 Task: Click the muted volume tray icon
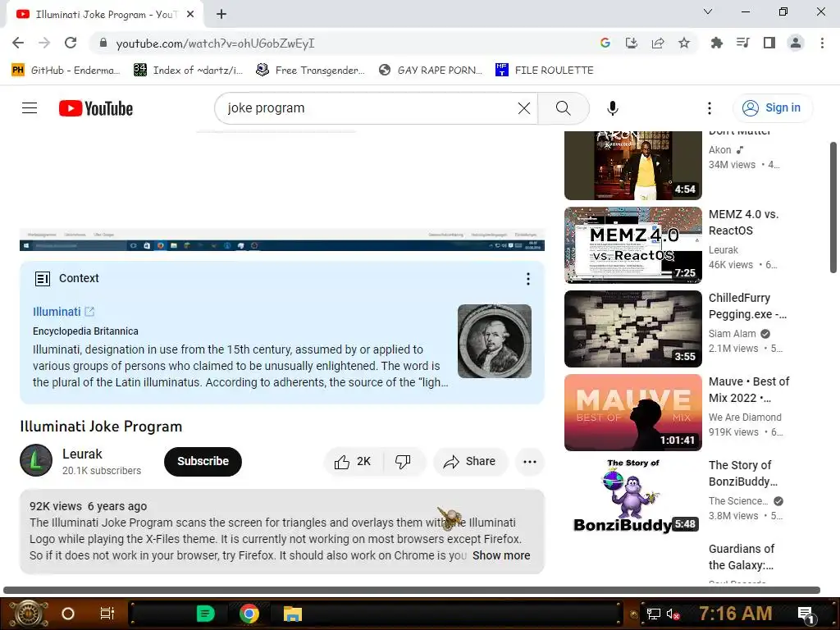point(673,614)
